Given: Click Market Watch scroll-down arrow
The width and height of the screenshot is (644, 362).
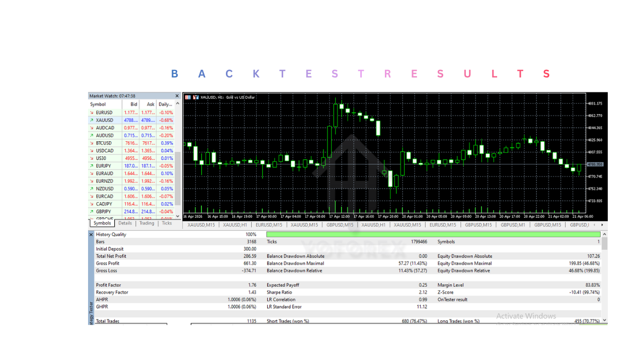Looking at the screenshot, I should (x=177, y=216).
